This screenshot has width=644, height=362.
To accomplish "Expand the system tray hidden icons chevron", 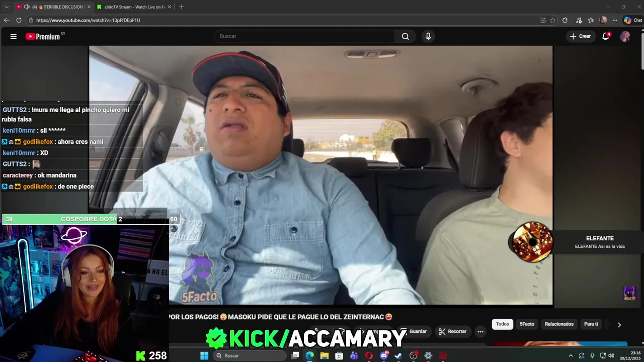I will 571,355.
